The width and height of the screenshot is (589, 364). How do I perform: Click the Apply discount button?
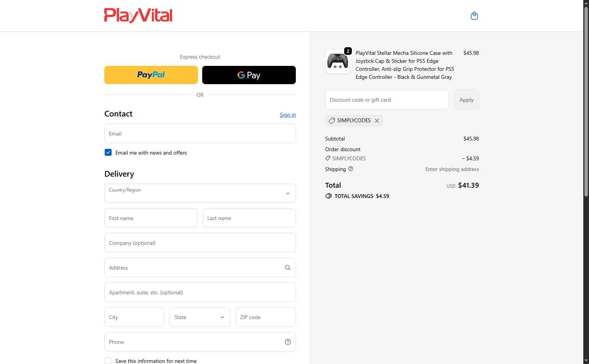pyautogui.click(x=466, y=100)
